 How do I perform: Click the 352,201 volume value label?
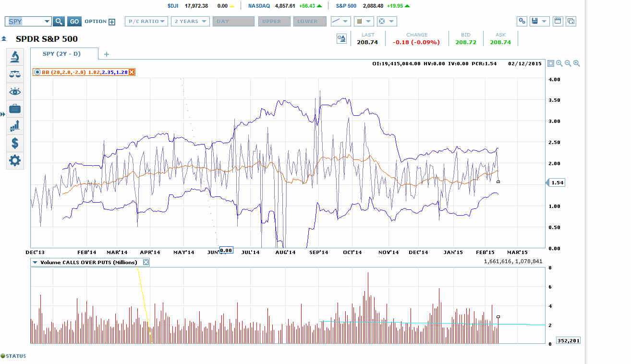pos(569,340)
